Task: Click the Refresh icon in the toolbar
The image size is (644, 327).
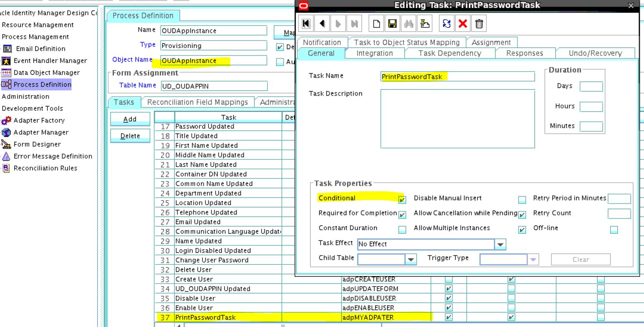Action: pos(446,23)
